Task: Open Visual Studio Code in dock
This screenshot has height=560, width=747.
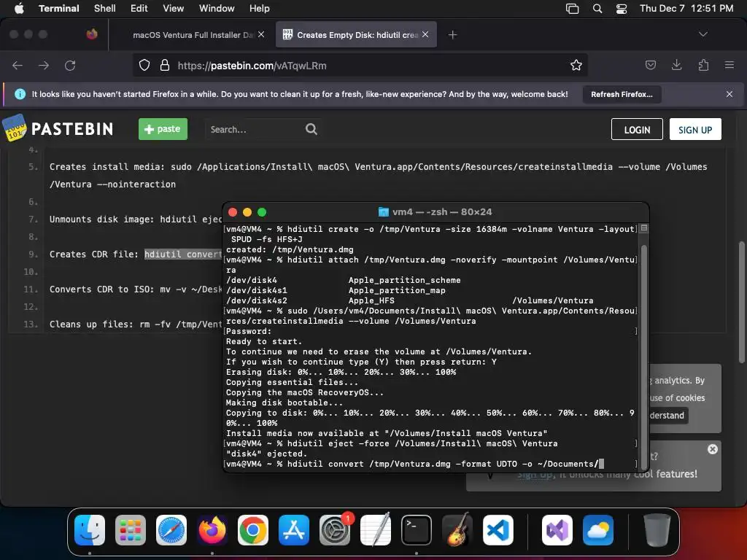Action: click(498, 530)
